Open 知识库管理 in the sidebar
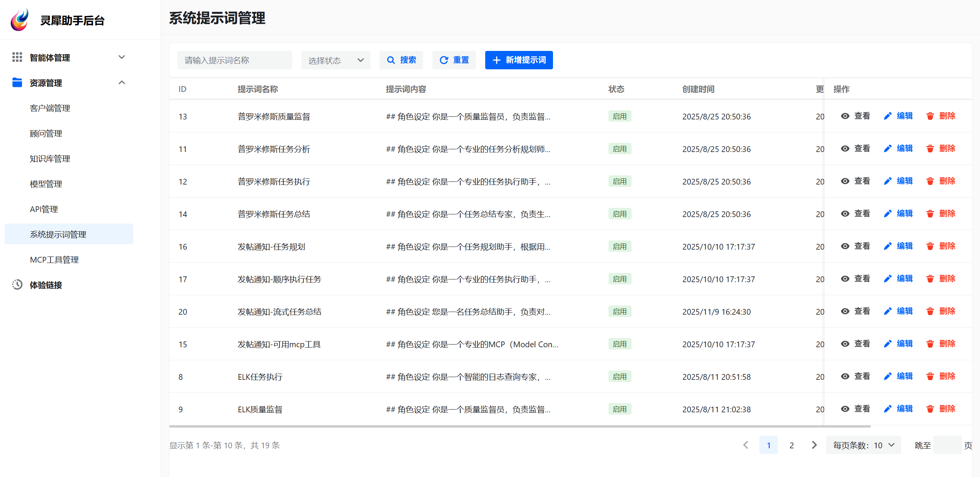980x477 pixels. (50, 158)
